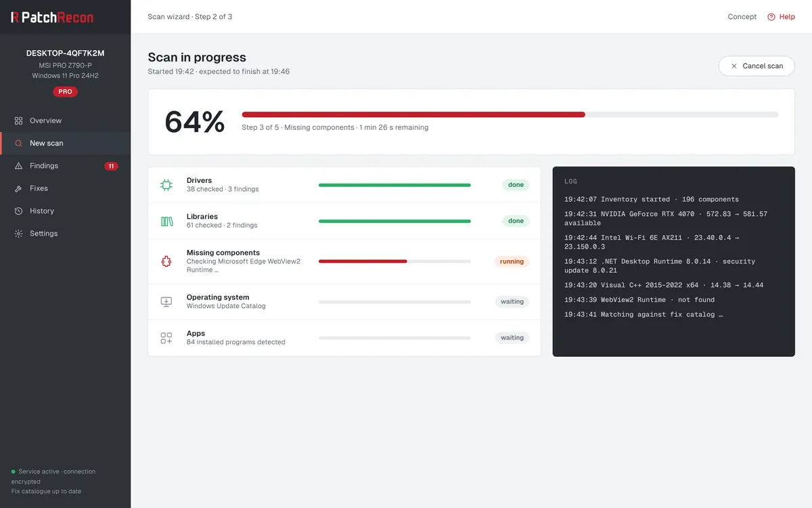Open the Help link
Image resolution: width=812 pixels, height=508 pixels.
click(781, 17)
